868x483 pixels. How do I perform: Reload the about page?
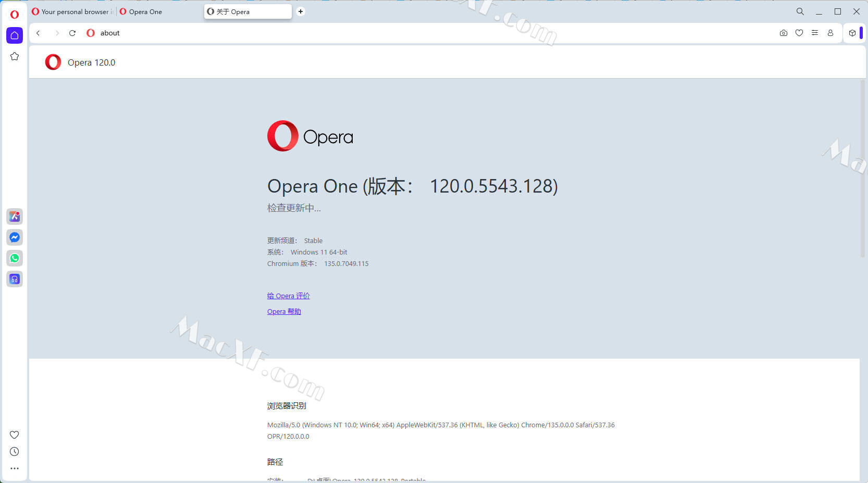(x=72, y=33)
